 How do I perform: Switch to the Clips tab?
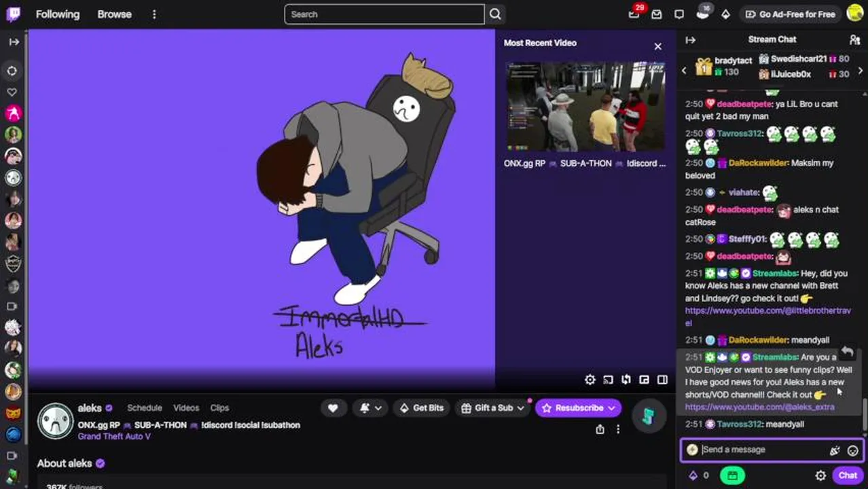coord(219,408)
